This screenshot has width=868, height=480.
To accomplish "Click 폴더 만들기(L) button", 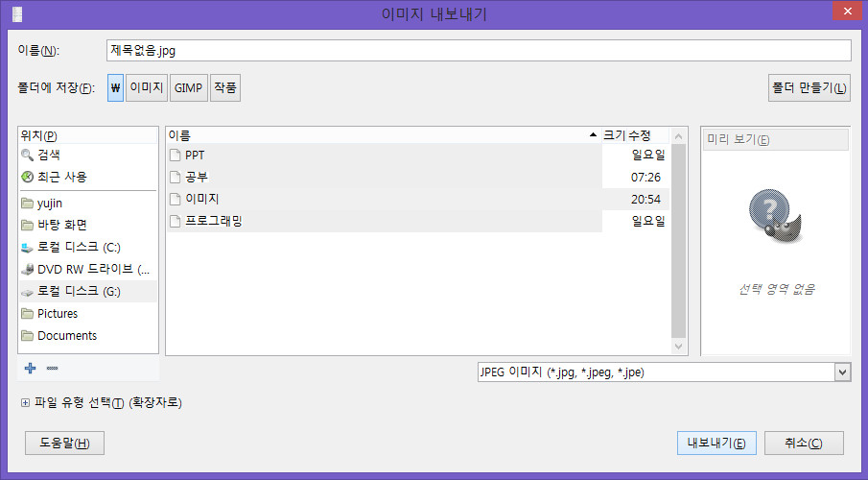I will point(809,88).
